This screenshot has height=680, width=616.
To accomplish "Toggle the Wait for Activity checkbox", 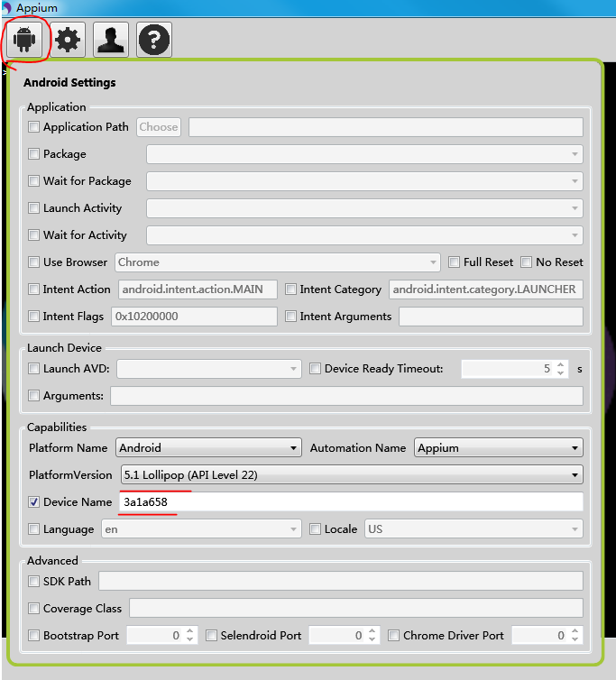I will click(x=34, y=235).
